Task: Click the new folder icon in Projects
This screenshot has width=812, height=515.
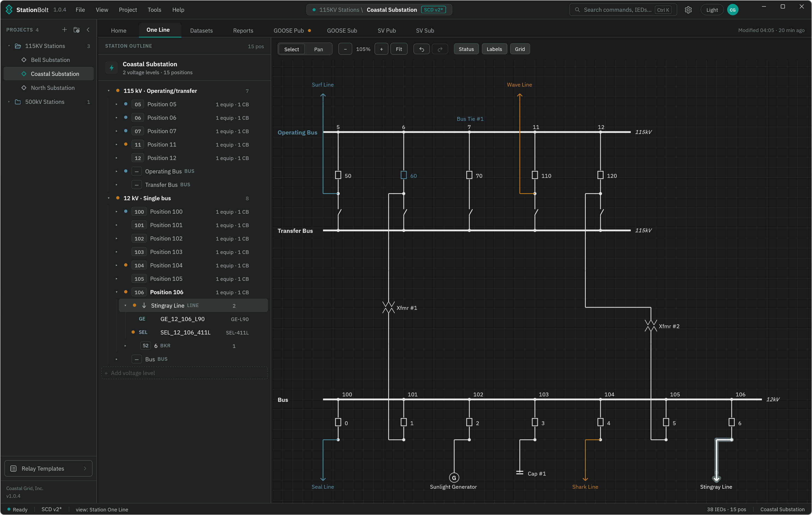Action: pyautogui.click(x=76, y=30)
